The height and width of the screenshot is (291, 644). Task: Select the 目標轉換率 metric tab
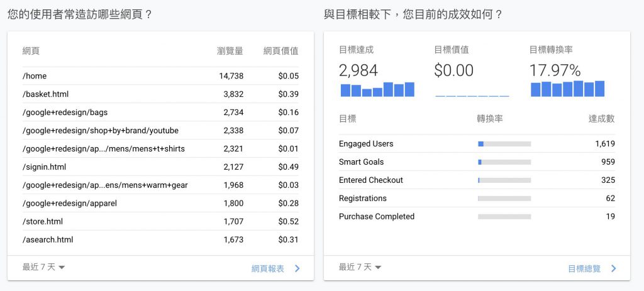[x=551, y=50]
